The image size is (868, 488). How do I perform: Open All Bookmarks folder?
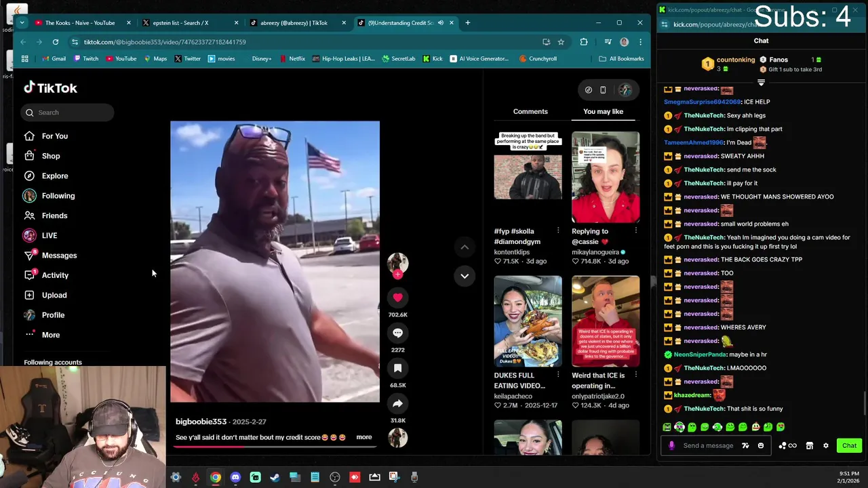click(621, 59)
